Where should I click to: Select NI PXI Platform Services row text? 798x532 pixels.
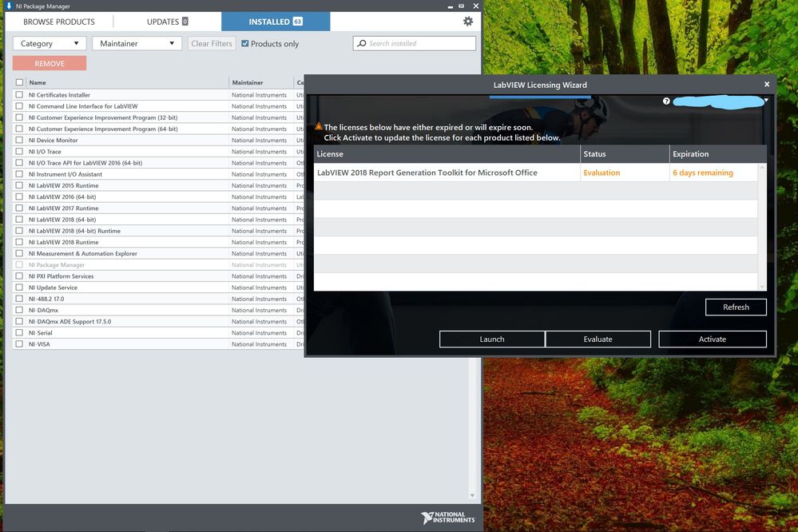click(x=61, y=276)
